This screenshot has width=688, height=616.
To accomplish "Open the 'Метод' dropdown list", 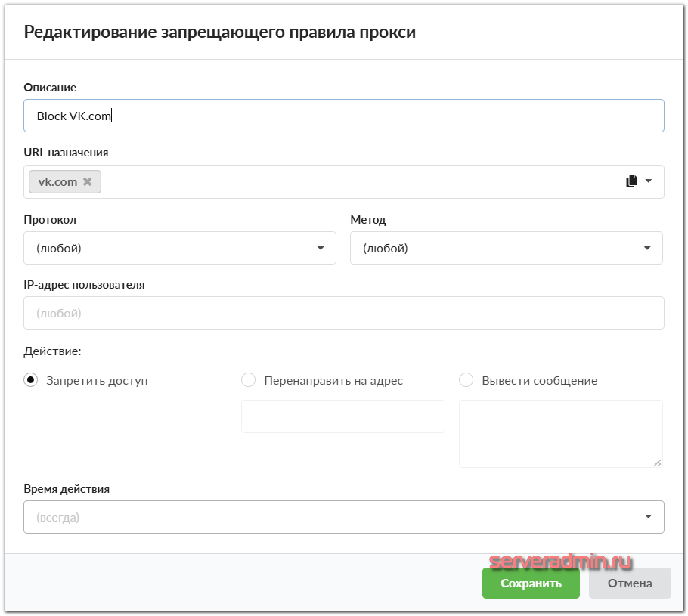I will 506,248.
